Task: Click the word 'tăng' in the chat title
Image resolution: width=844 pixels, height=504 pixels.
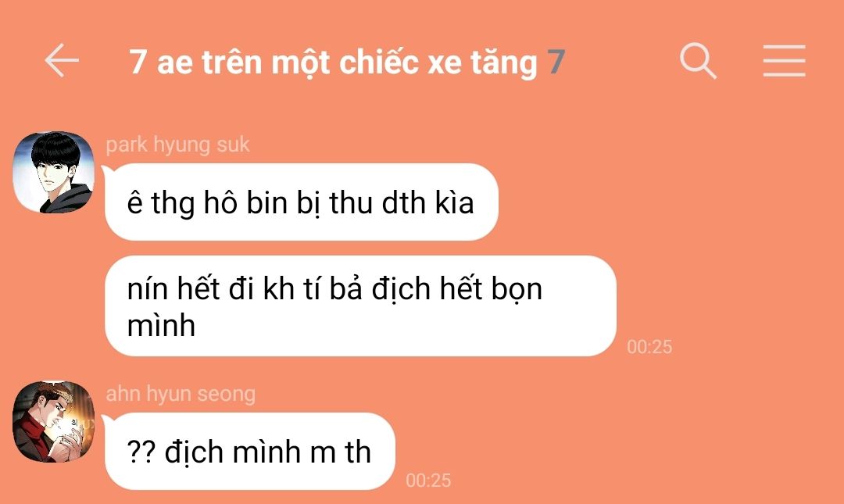Action: [504, 63]
